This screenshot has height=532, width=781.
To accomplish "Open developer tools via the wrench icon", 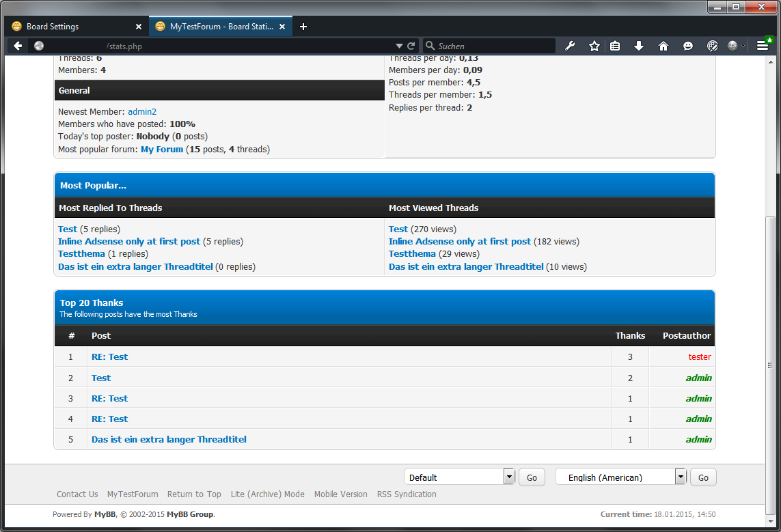I will [570, 46].
